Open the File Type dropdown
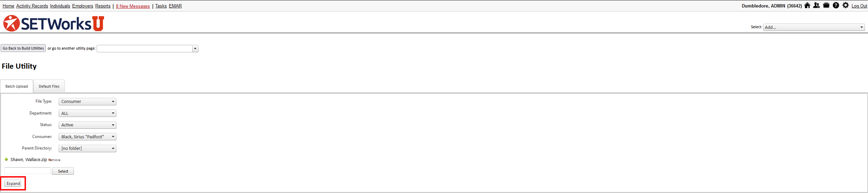The image size is (868, 193). pyautogui.click(x=88, y=102)
